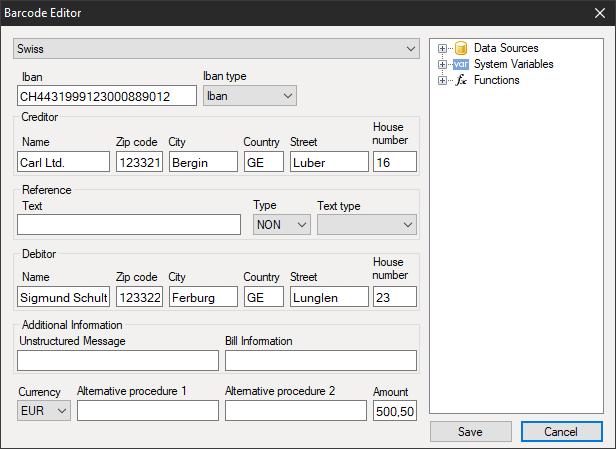Click the Creditor Name field

(x=63, y=162)
